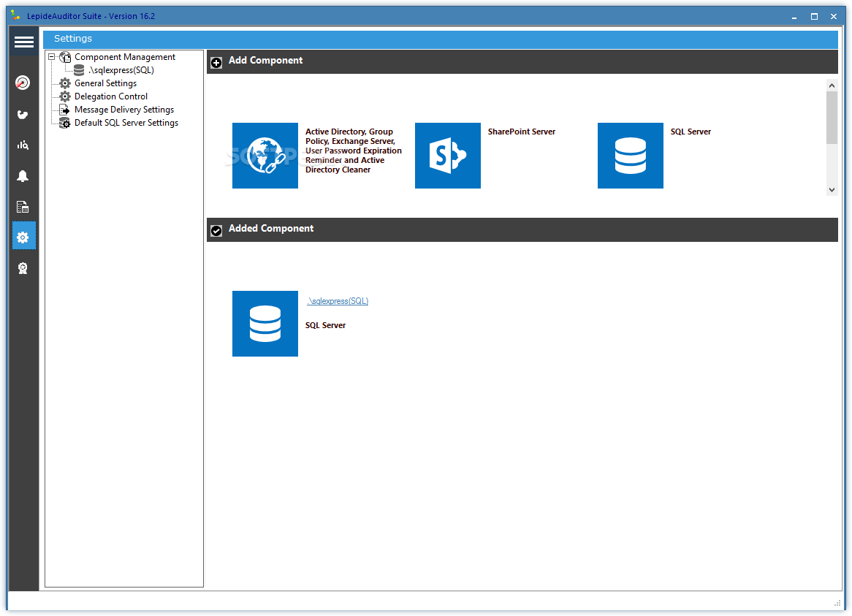Click the Settings title bar label
The height and width of the screenshot is (616, 852).
(x=73, y=39)
